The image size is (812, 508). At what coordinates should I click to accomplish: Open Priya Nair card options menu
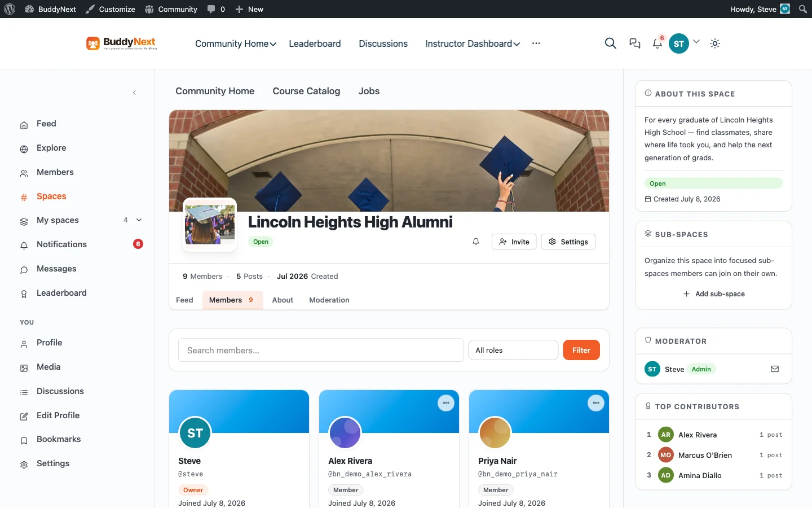click(x=596, y=403)
